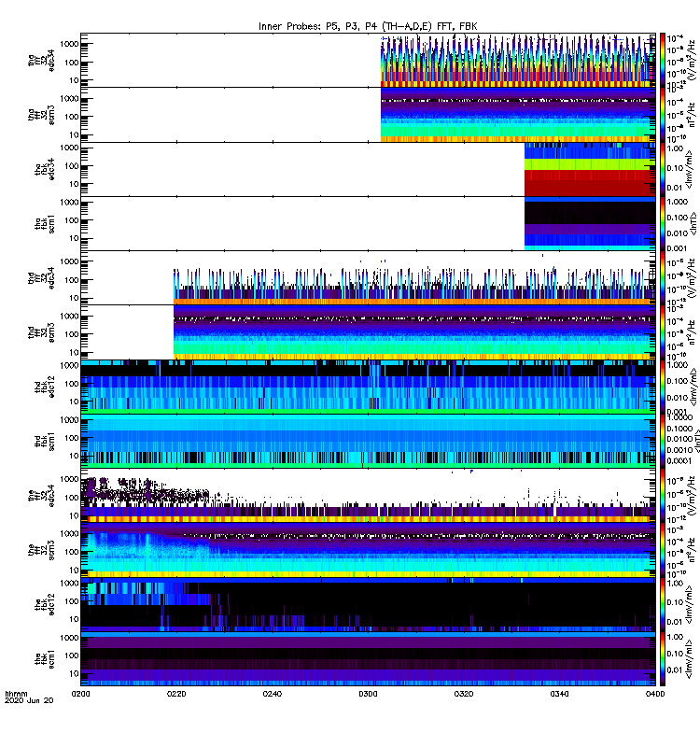The height and width of the screenshot is (747, 700).
Task: Pick the color bar beside thd fff edc34
Action: (x=663, y=277)
